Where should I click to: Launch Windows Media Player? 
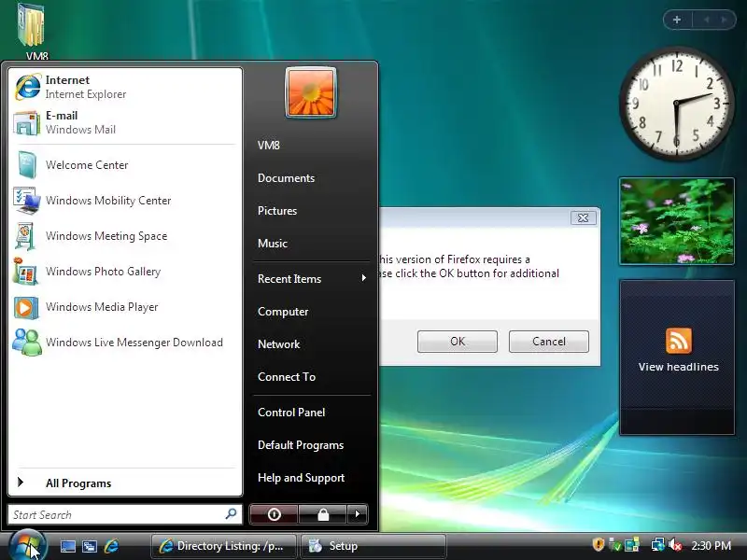[x=125, y=307]
